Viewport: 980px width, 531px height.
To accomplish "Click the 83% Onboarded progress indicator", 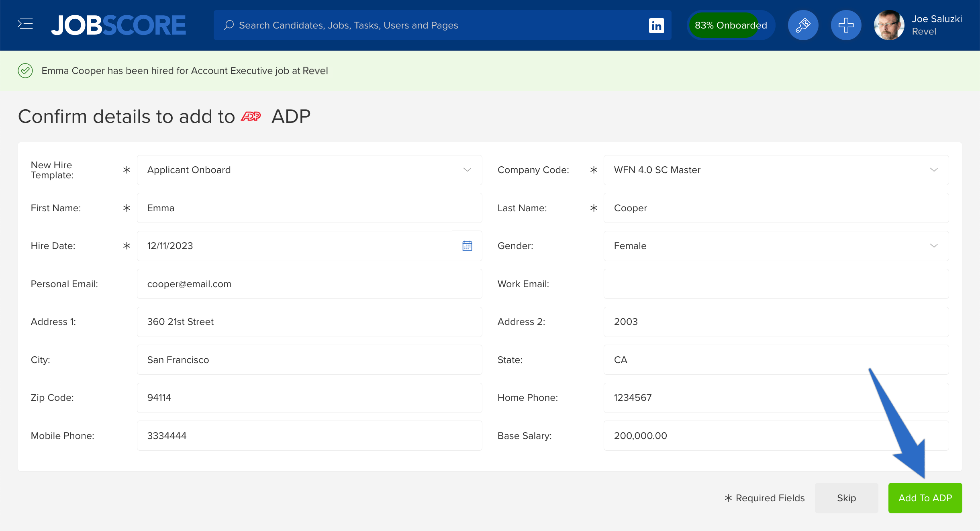I will click(x=731, y=25).
